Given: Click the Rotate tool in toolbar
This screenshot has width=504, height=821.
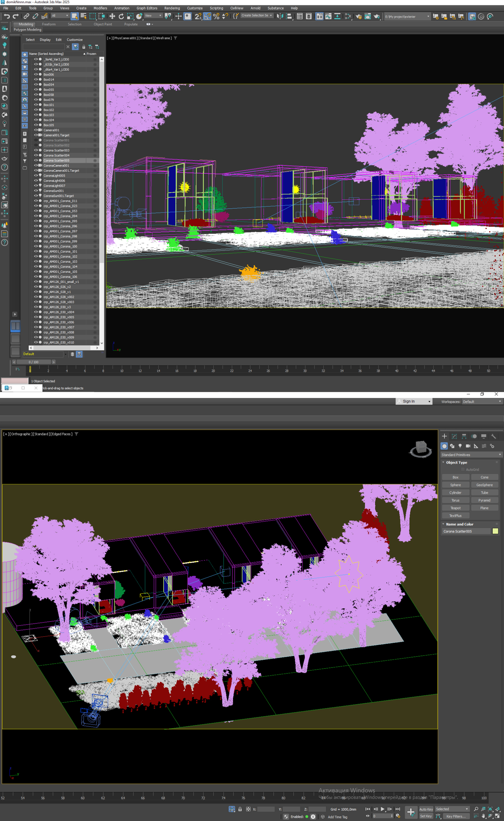Looking at the screenshot, I should (x=121, y=16).
